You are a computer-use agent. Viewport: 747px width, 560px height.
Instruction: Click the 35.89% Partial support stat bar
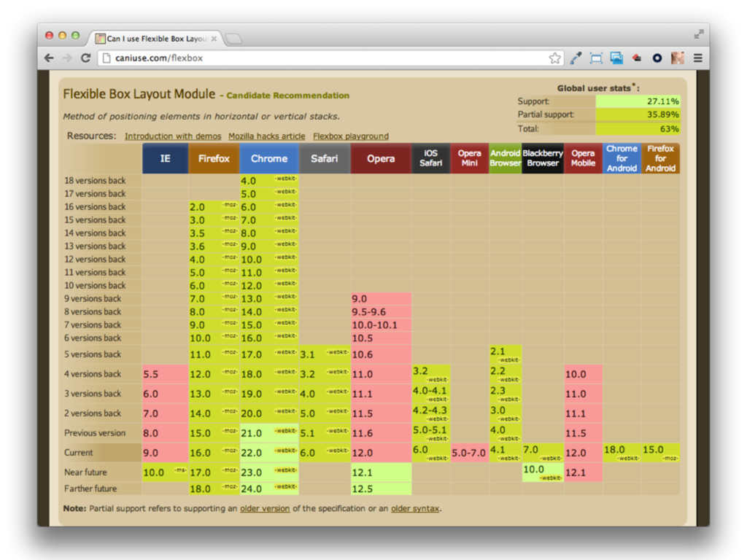click(638, 114)
